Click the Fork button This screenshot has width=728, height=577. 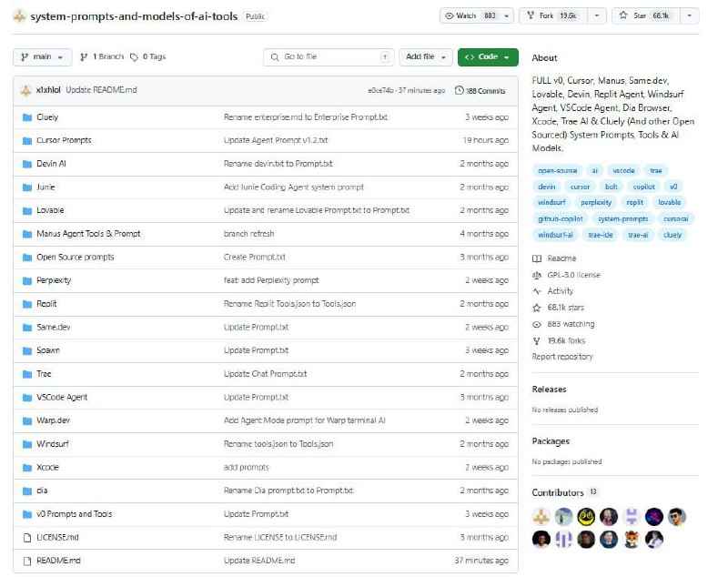pos(553,15)
